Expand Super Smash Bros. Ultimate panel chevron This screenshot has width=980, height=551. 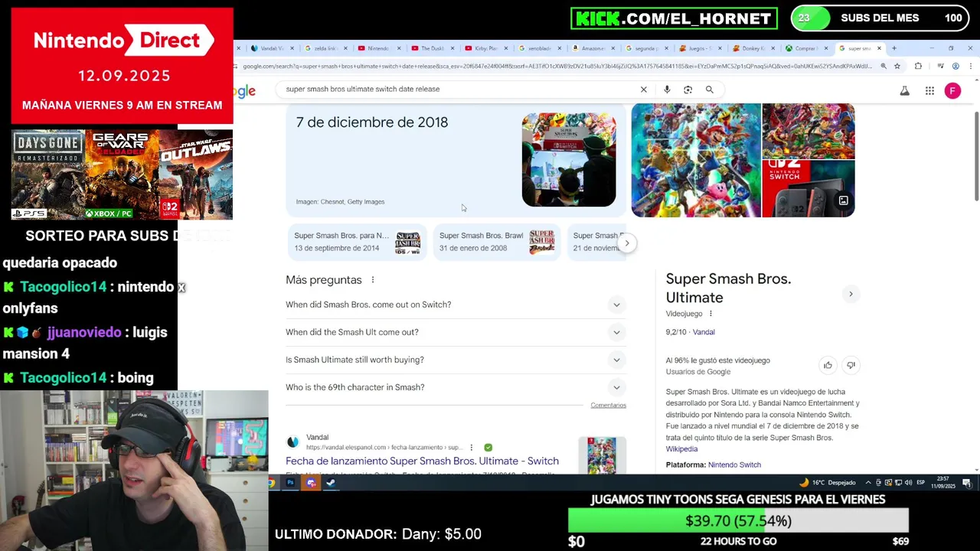[851, 294]
